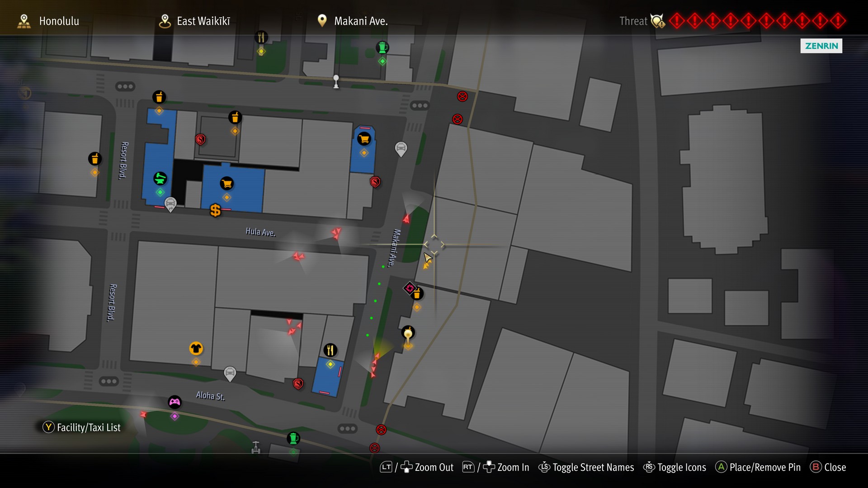This screenshot has width=868, height=488.
Task: Toggle Icons visibility on map
Action: (675, 467)
